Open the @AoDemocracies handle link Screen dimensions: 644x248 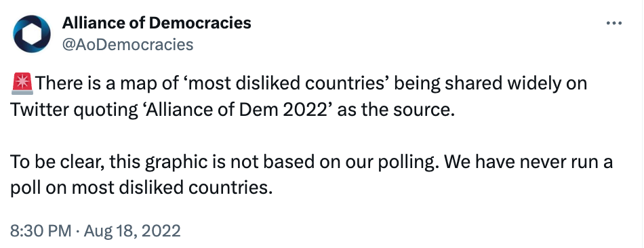pyautogui.click(x=127, y=44)
